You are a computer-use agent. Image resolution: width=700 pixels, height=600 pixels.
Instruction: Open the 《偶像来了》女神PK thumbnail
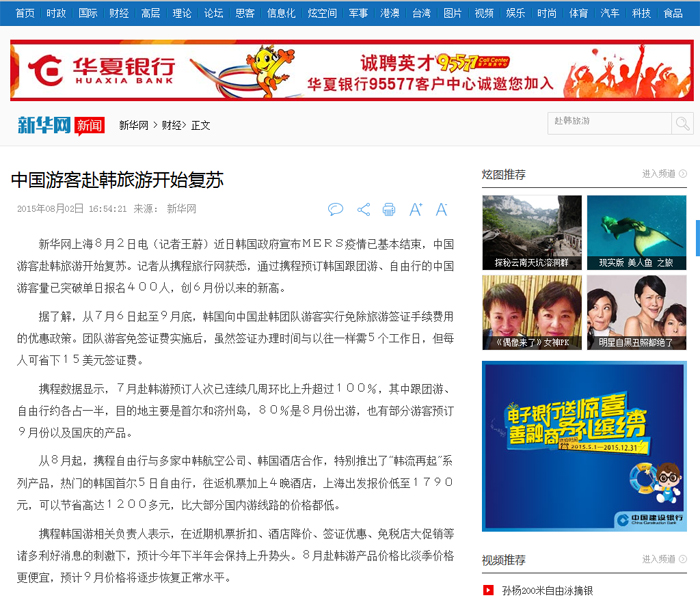click(532, 312)
